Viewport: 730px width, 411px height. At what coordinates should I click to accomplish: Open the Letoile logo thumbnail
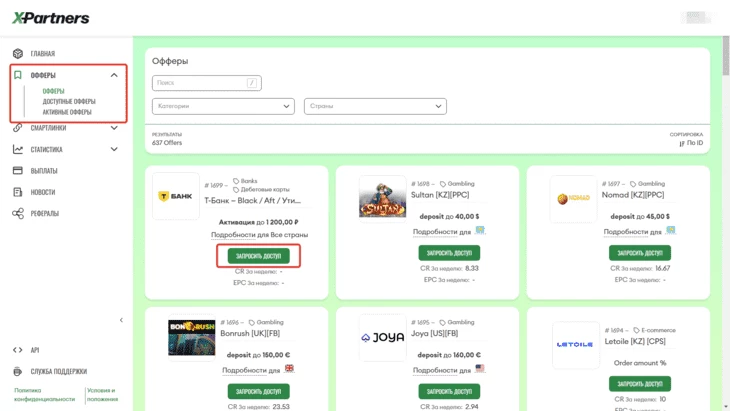pyautogui.click(x=575, y=345)
